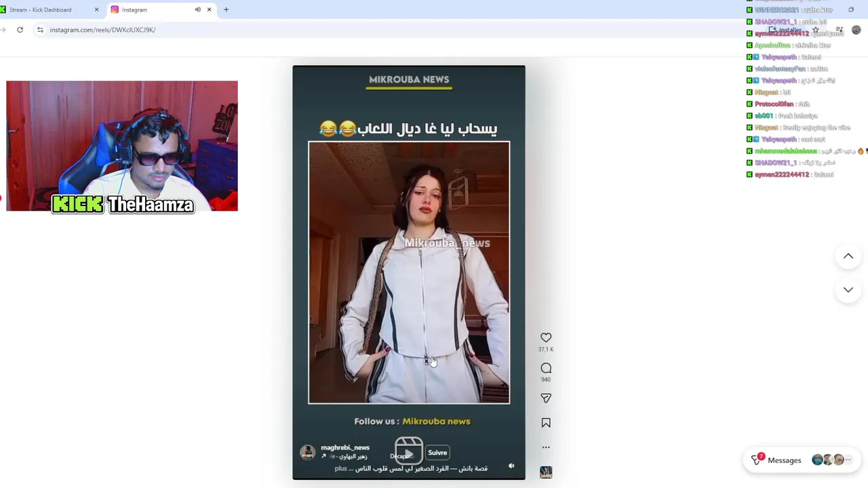Close the Stream - Kick Dashboard tab

pyautogui.click(x=96, y=9)
